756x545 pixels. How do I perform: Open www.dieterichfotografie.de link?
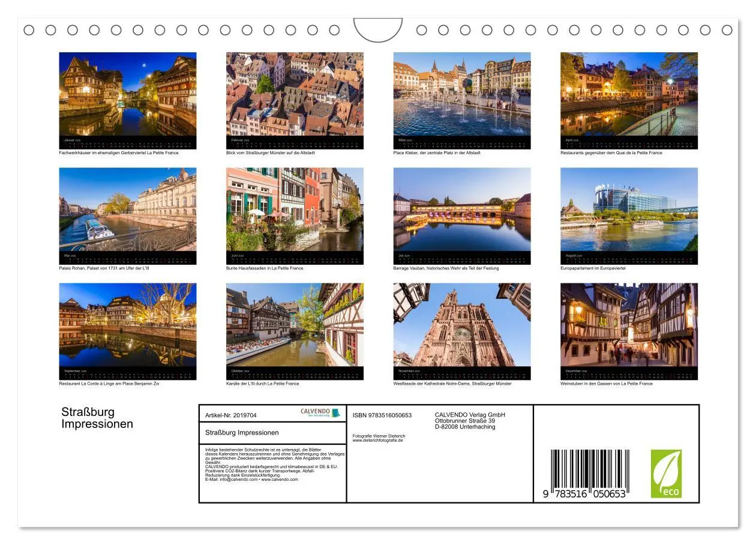point(378,440)
